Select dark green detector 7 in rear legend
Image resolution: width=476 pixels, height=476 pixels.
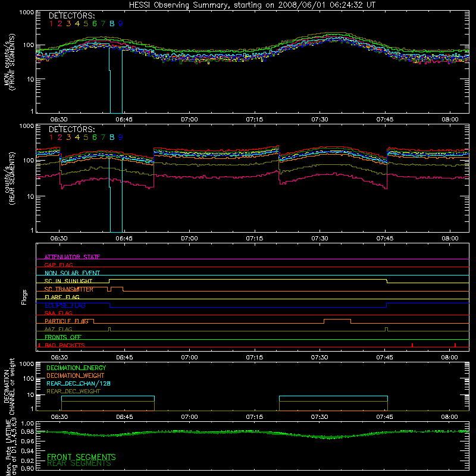[103, 137]
